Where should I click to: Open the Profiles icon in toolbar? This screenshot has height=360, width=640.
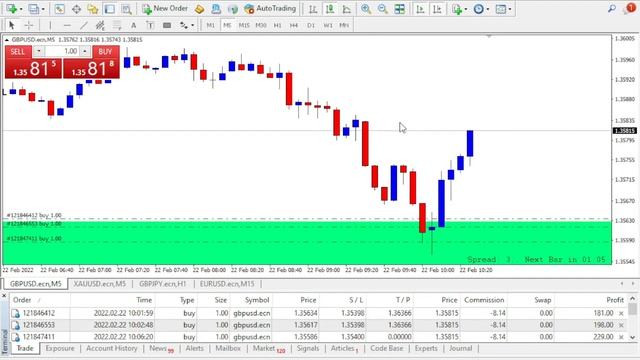pos(33,9)
